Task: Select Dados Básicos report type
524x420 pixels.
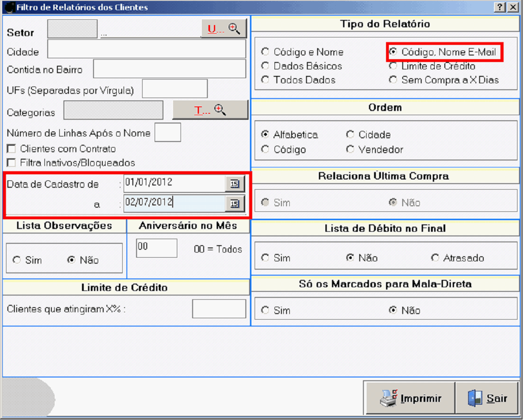Action: (265, 66)
